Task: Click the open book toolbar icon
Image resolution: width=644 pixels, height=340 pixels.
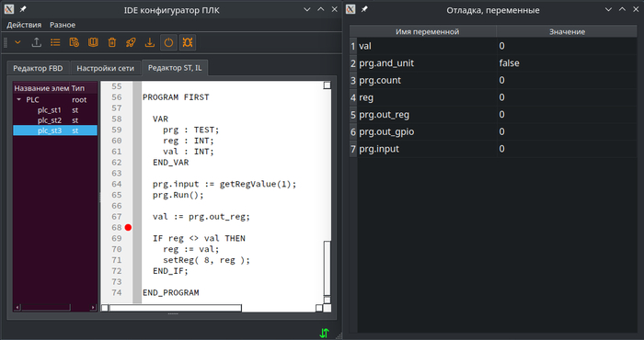Action: tap(93, 42)
